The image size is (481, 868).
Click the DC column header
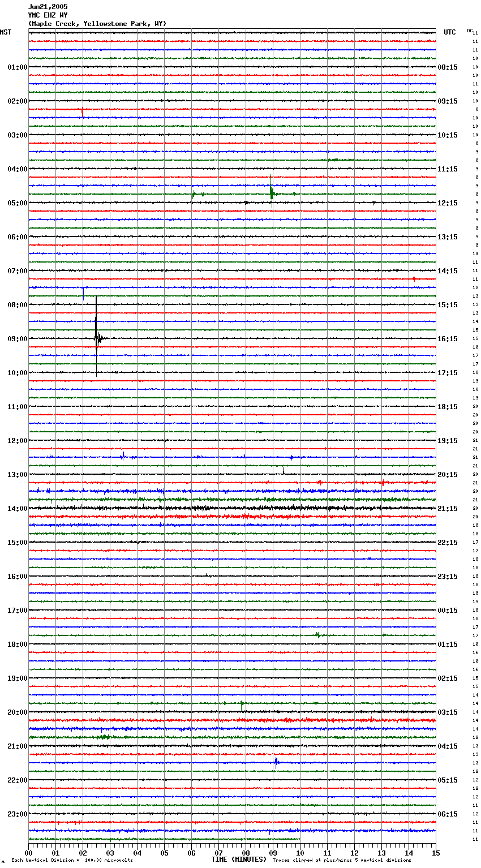(x=470, y=31)
